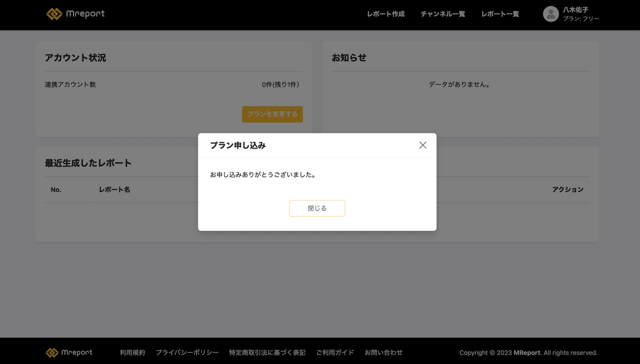Click the アクション column header

568,190
